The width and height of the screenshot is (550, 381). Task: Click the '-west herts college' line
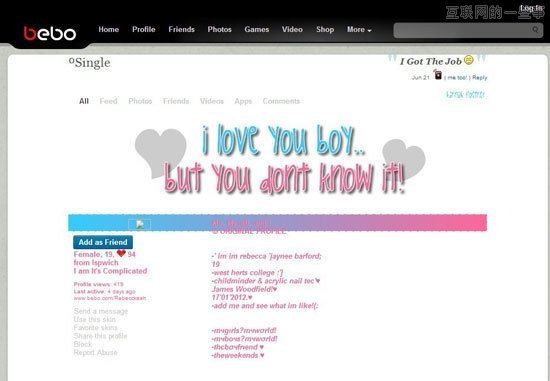[x=247, y=273]
